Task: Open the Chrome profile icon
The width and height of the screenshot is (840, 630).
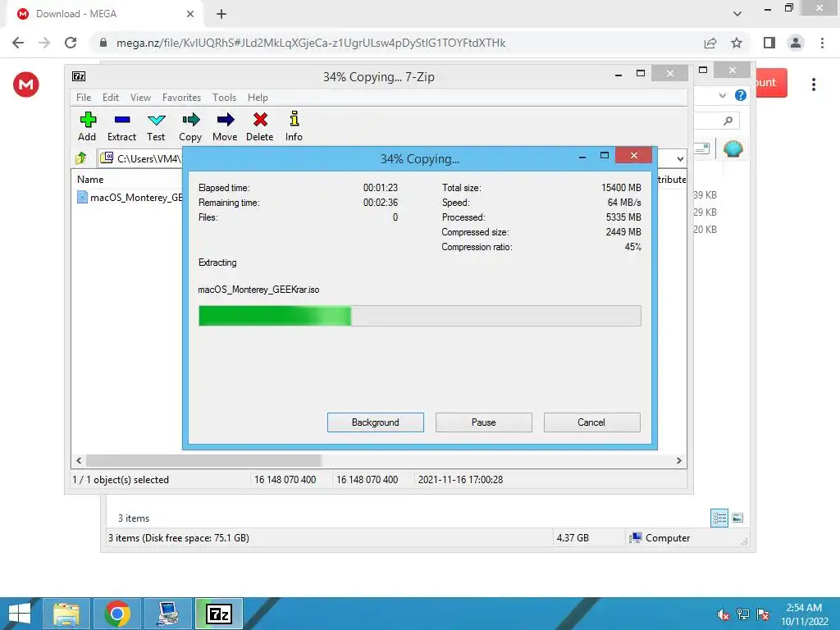Action: [796, 43]
